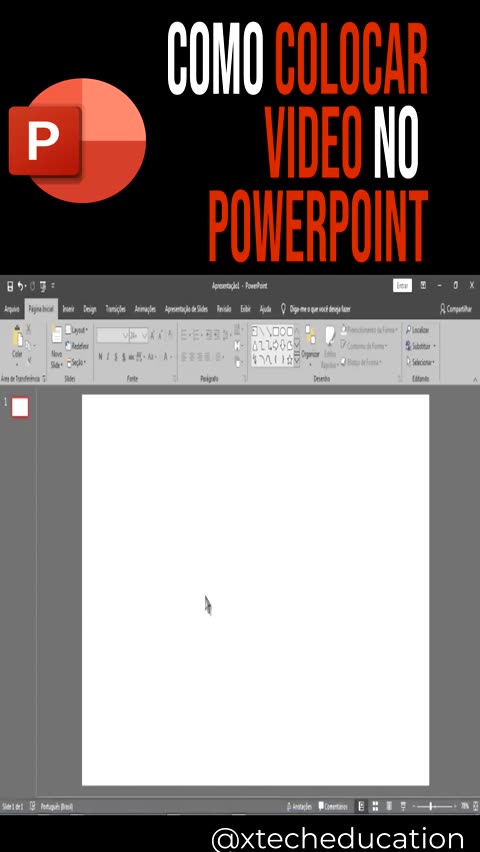Viewport: 480px width, 852px height.
Task: Expand the shapes gallery More arrow
Action: pyautogui.click(x=296, y=361)
